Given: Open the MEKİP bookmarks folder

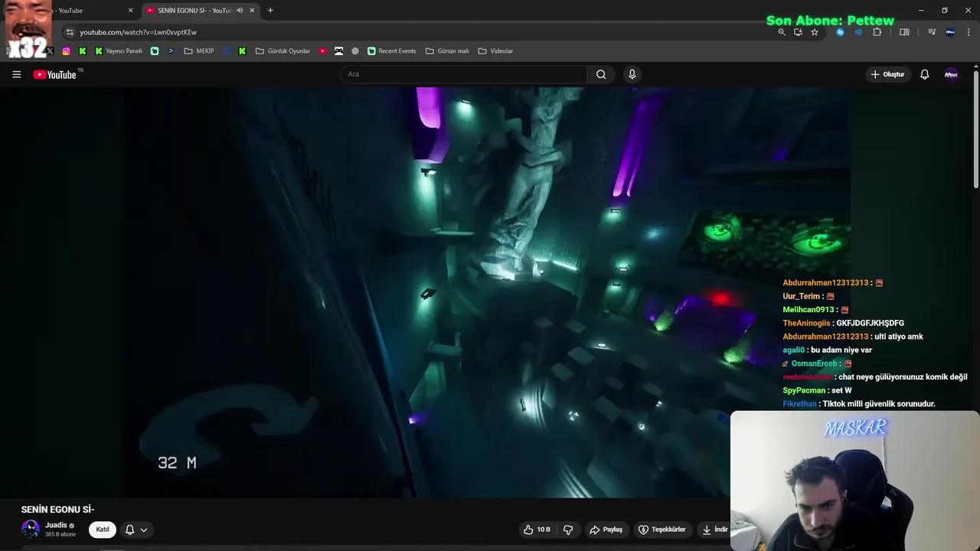Looking at the screenshot, I should (199, 51).
